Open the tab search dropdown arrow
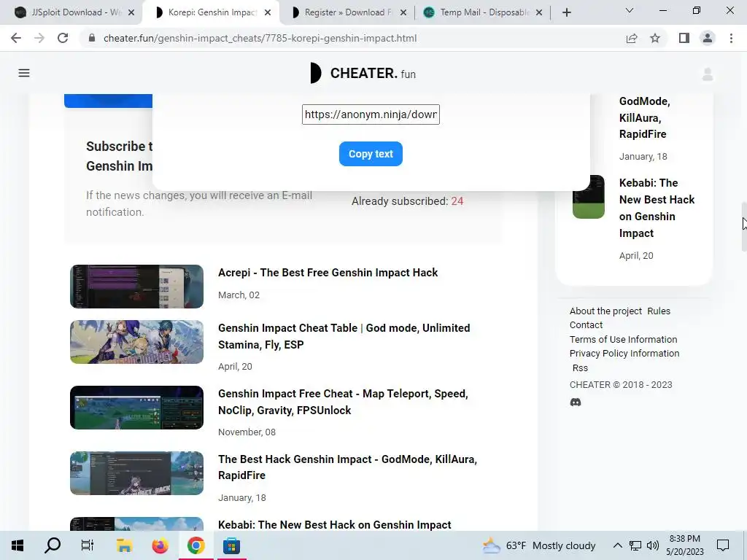Screen dimensions: 747x560 pos(630,10)
